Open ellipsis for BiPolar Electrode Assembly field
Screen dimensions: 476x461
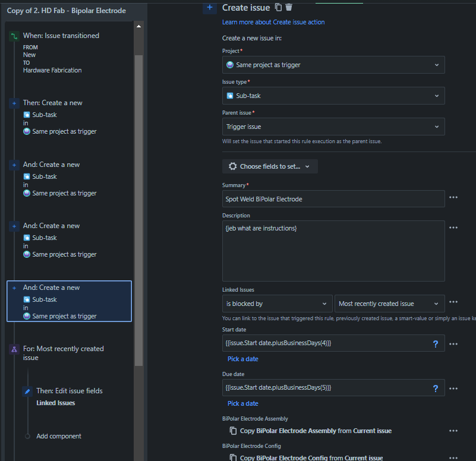pyautogui.click(x=453, y=431)
